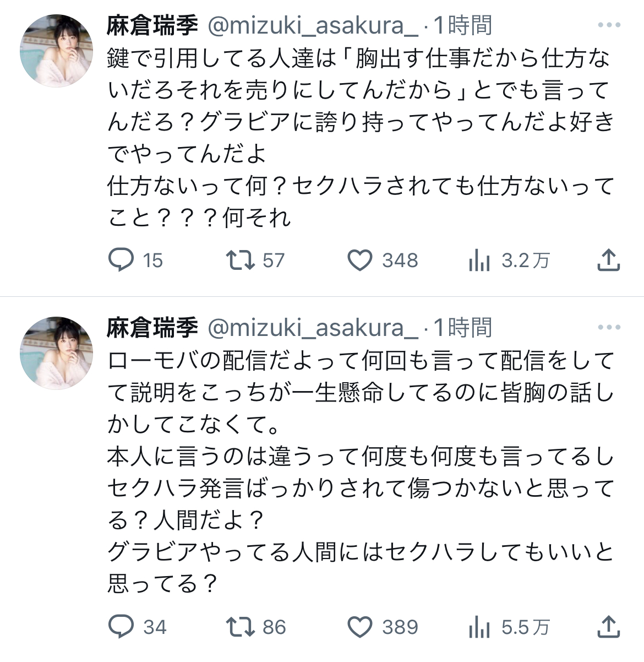Screen dimensions: 644x662
Task: Tap the display name 麻倉瑞季 on first tweet
Action: tap(152, 25)
